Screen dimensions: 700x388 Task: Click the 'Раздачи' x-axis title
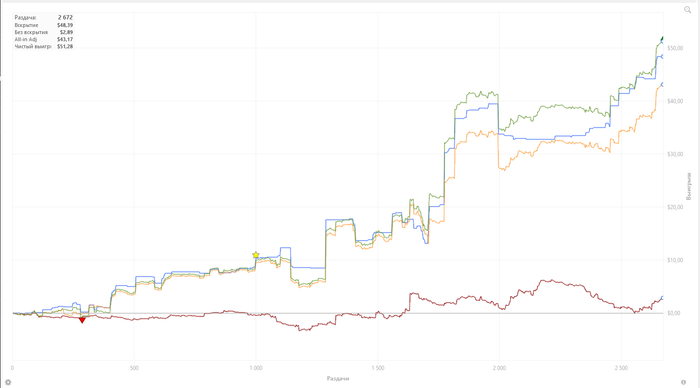(x=338, y=378)
